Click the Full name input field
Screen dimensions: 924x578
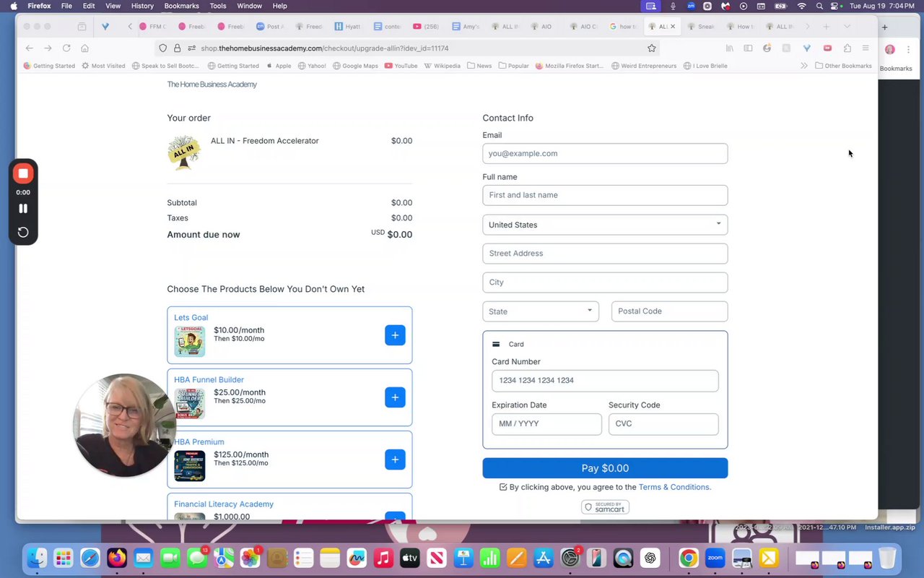point(605,195)
